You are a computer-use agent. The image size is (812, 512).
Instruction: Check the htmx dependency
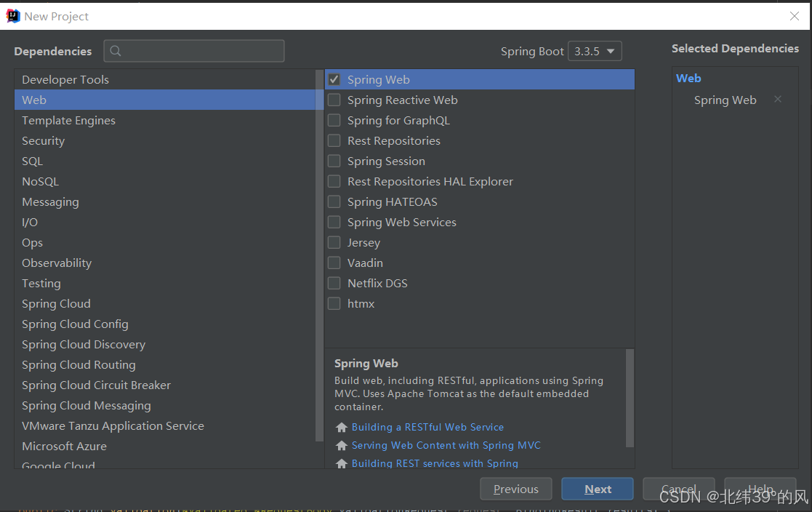click(334, 303)
